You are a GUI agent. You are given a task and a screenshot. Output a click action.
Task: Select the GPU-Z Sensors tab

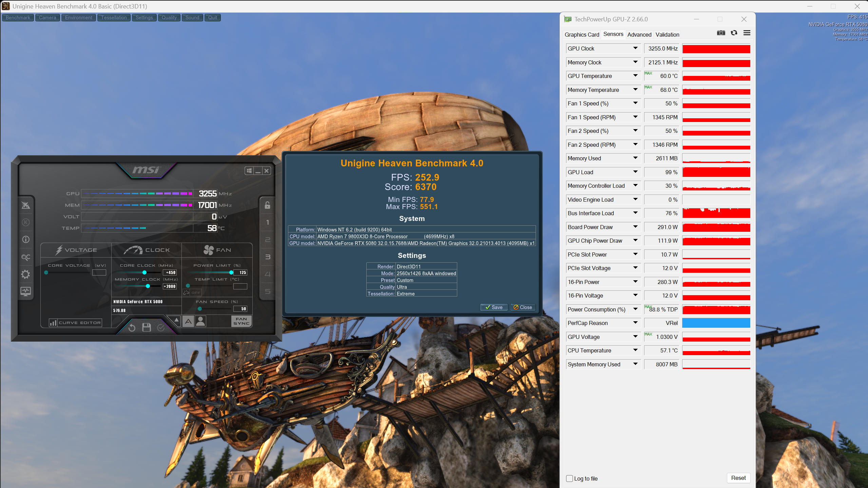tap(613, 34)
